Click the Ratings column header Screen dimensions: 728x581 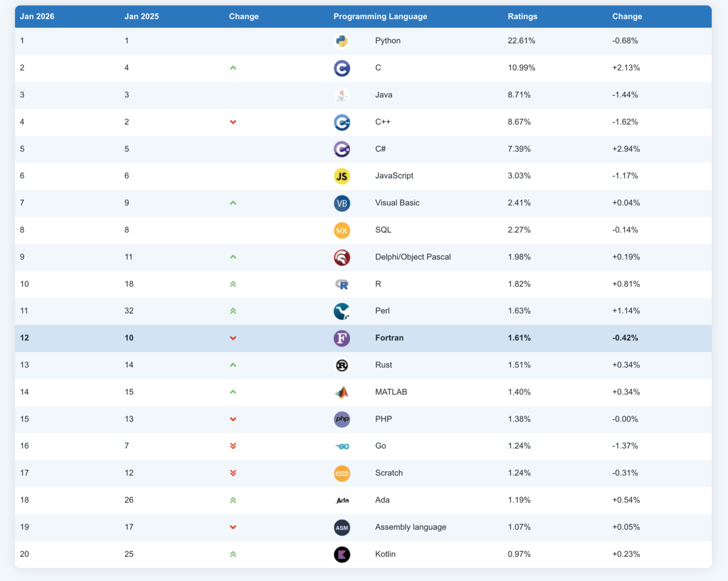point(522,16)
